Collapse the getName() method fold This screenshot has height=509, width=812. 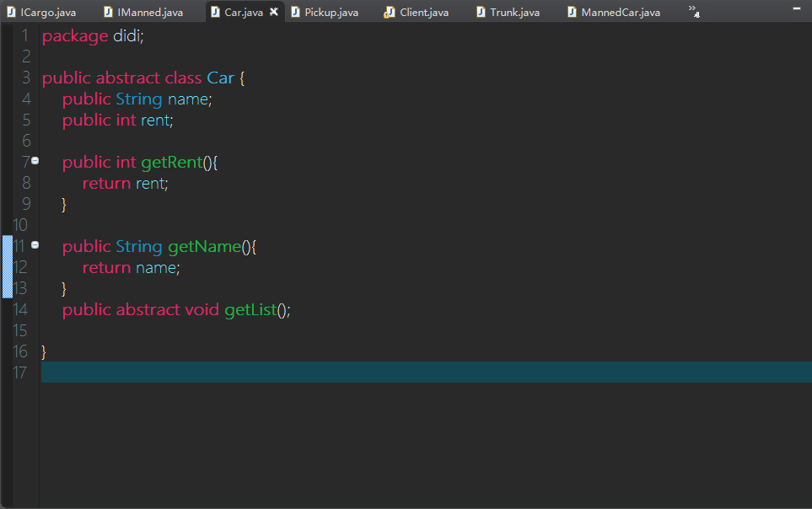[35, 245]
